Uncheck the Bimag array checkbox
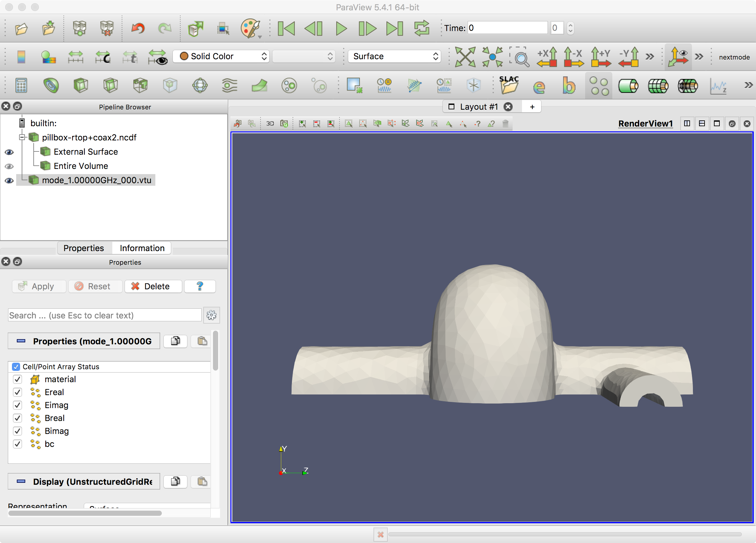 point(17,431)
